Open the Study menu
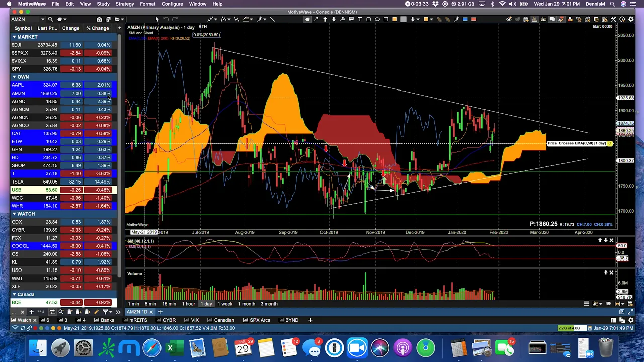Viewport: 644px width, 362px height. (x=103, y=4)
